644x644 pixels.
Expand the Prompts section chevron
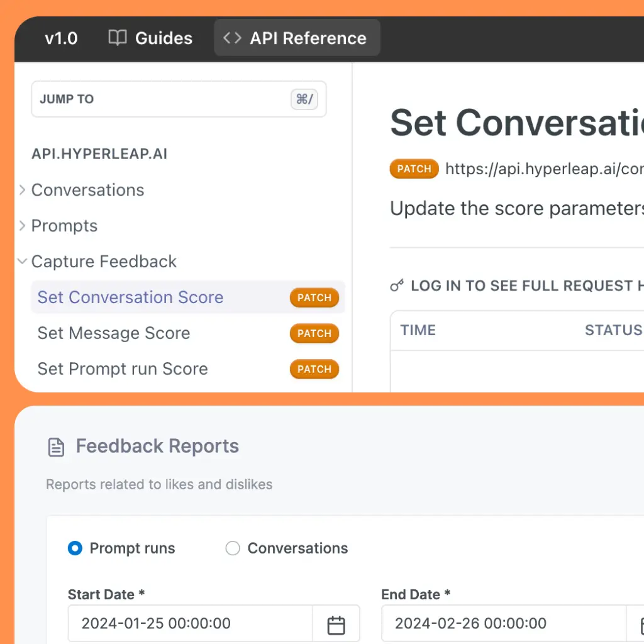coord(23,226)
